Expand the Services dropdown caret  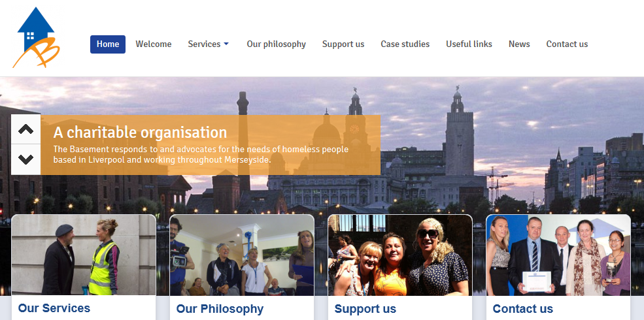tap(226, 44)
